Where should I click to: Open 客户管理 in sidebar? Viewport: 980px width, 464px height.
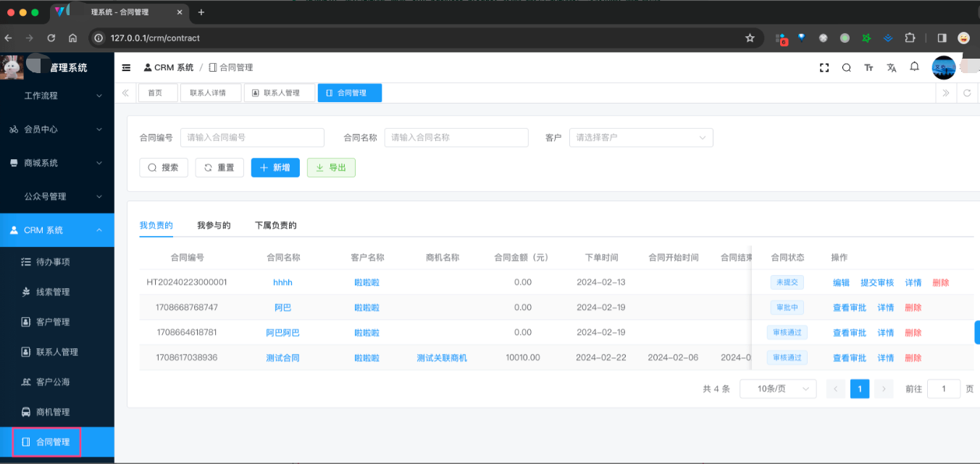click(x=57, y=322)
